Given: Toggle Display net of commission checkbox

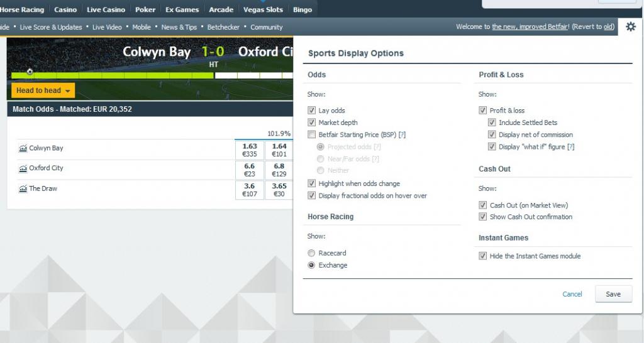Looking at the screenshot, I should [x=492, y=134].
